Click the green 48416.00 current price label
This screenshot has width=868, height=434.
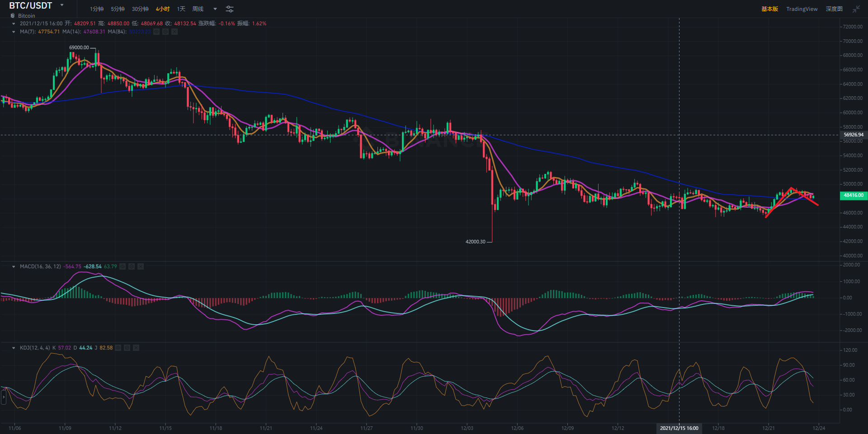pyautogui.click(x=853, y=196)
